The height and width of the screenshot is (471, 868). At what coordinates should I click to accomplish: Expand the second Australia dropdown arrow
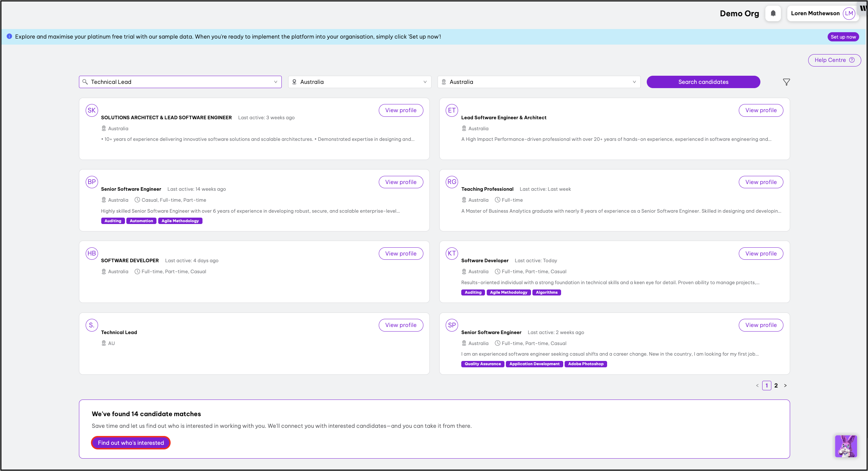(634, 82)
